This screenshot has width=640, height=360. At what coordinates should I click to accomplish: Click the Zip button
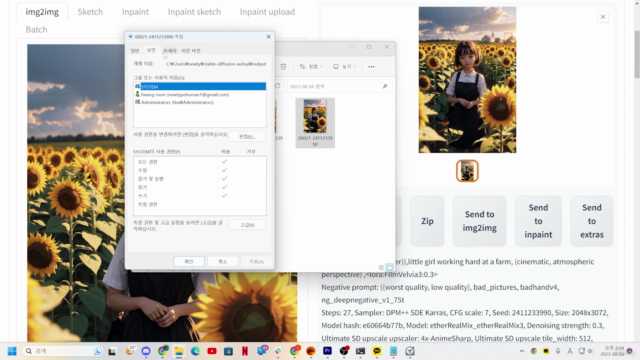point(427,221)
